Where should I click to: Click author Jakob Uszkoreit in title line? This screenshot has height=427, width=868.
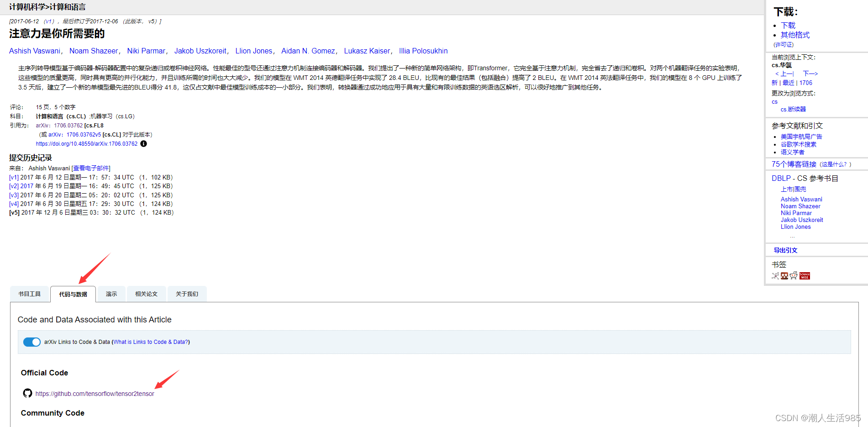tap(200, 51)
